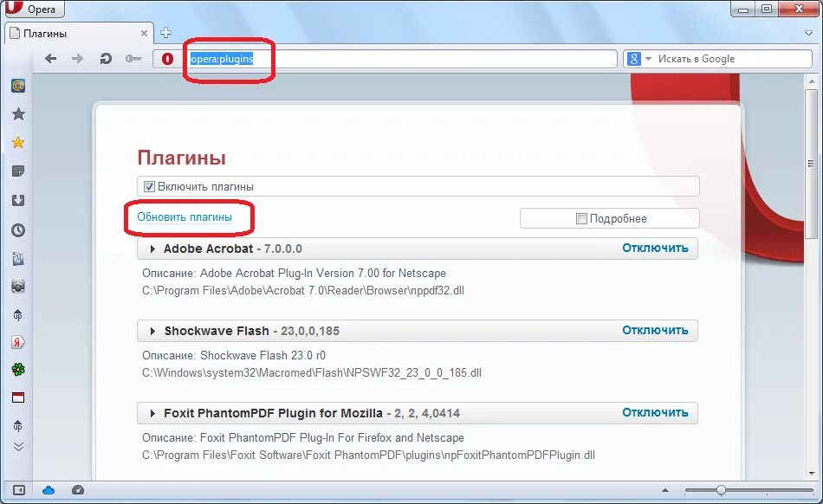Viewport: 823px width, 504px height.
Task: Open the green ICQ flower panel
Action: coord(18,370)
